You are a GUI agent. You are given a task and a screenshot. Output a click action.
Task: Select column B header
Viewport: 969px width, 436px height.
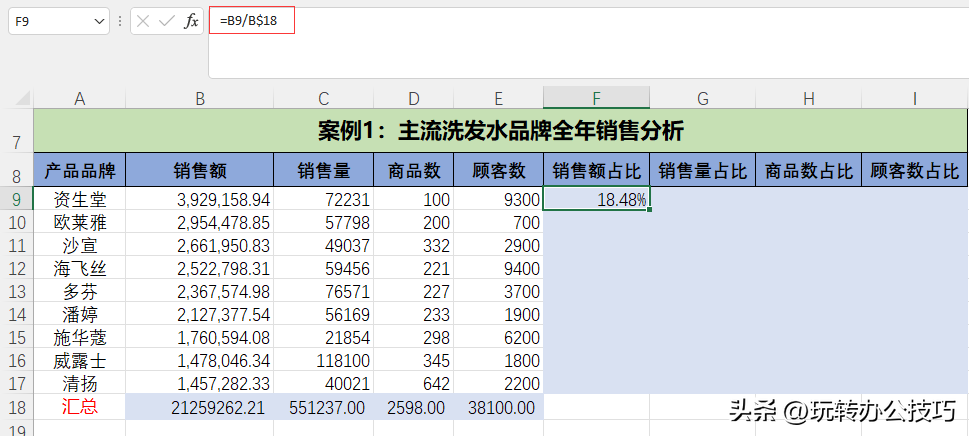(x=200, y=98)
